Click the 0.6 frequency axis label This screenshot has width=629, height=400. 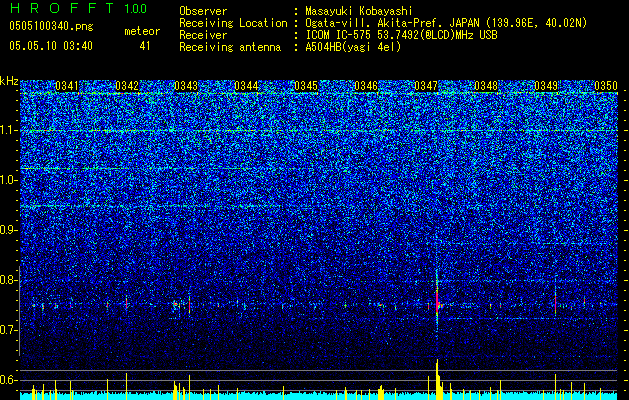[x=8, y=380]
